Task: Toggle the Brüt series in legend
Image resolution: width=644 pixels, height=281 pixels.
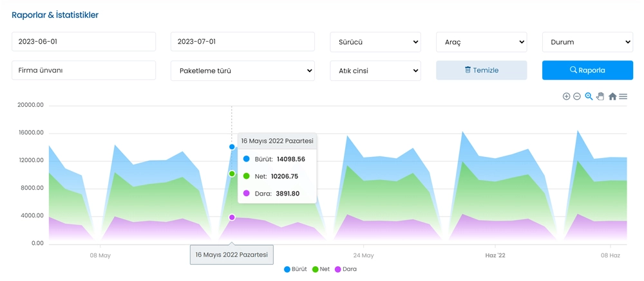Action: (x=296, y=269)
